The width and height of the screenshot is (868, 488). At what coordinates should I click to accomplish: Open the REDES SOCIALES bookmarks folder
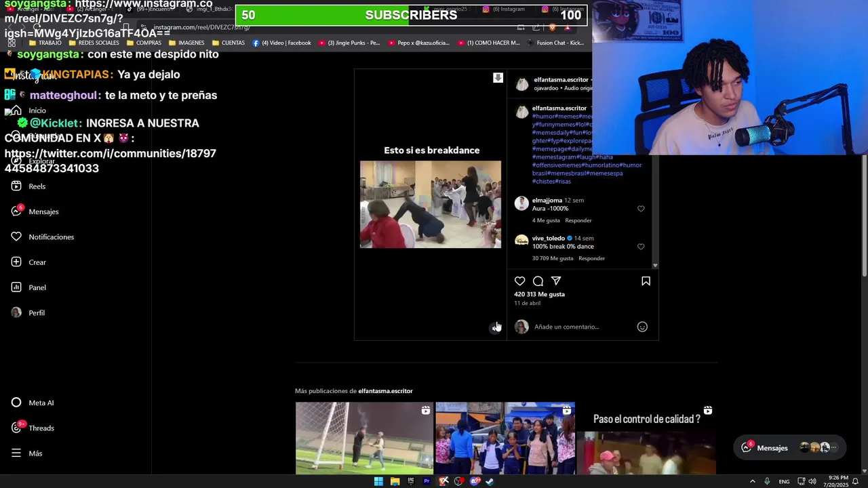pos(93,43)
